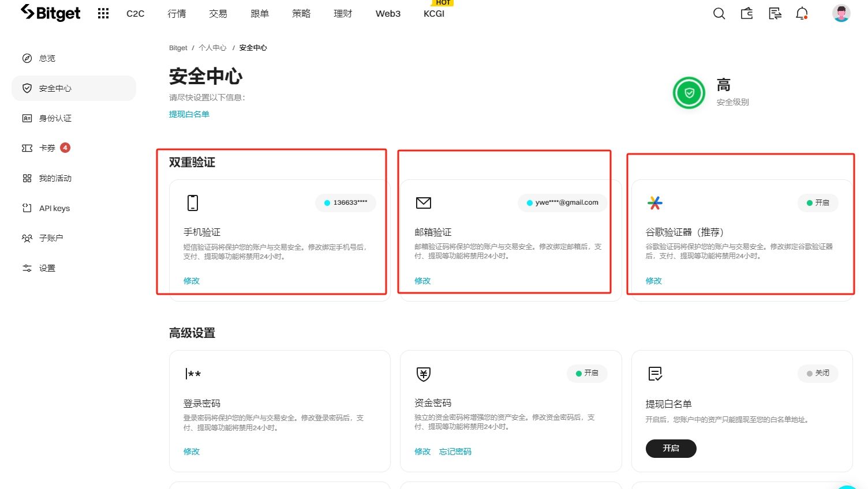This screenshot has height=489, width=868.
Task: Click the 忘记密码 link under 资金密码
Action: tap(454, 452)
